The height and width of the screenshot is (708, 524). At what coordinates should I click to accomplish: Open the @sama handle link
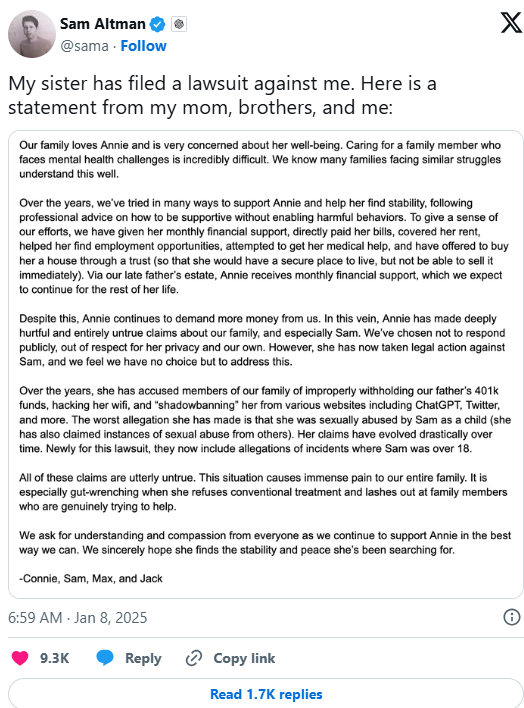tap(84, 46)
